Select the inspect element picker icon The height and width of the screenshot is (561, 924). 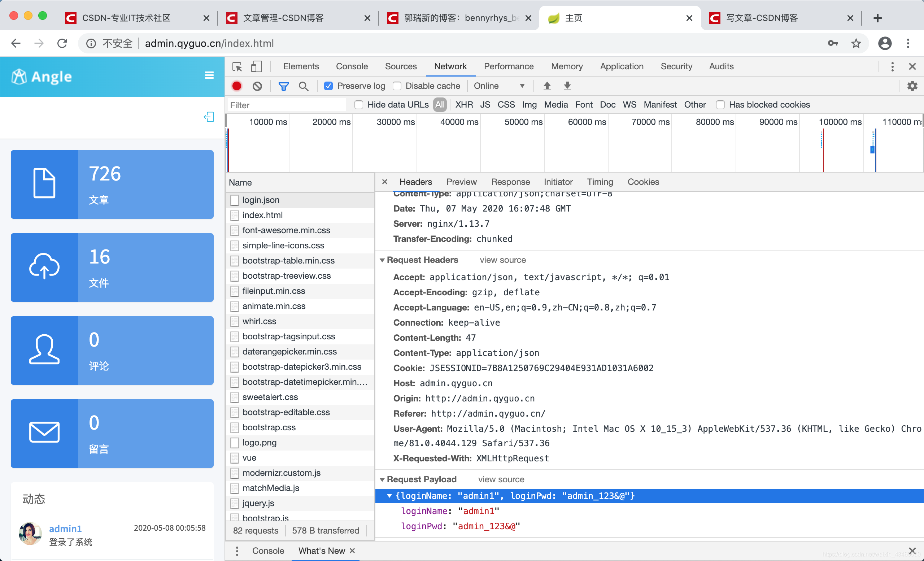[237, 66]
